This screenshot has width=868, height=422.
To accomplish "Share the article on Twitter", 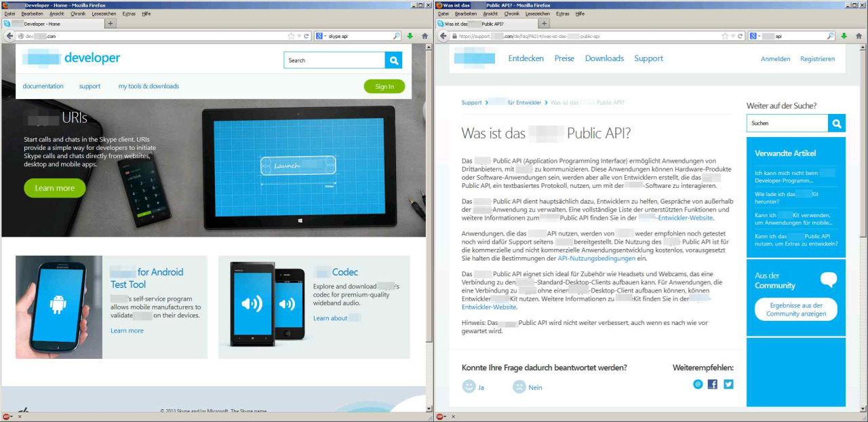I will [x=728, y=384].
